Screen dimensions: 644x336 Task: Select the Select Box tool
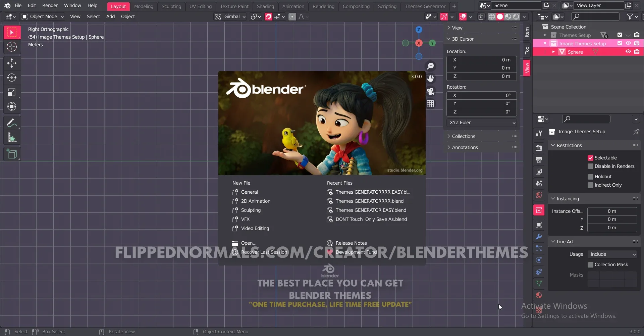click(12, 32)
